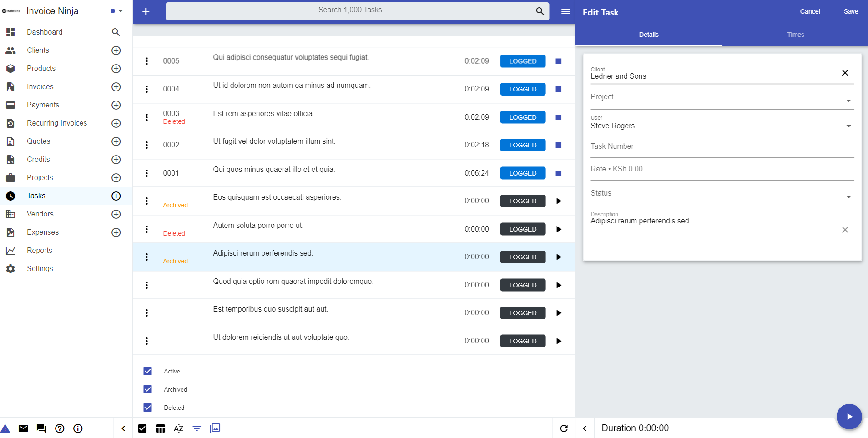
Task: Open the Dashboard search icon
Action: (116, 32)
